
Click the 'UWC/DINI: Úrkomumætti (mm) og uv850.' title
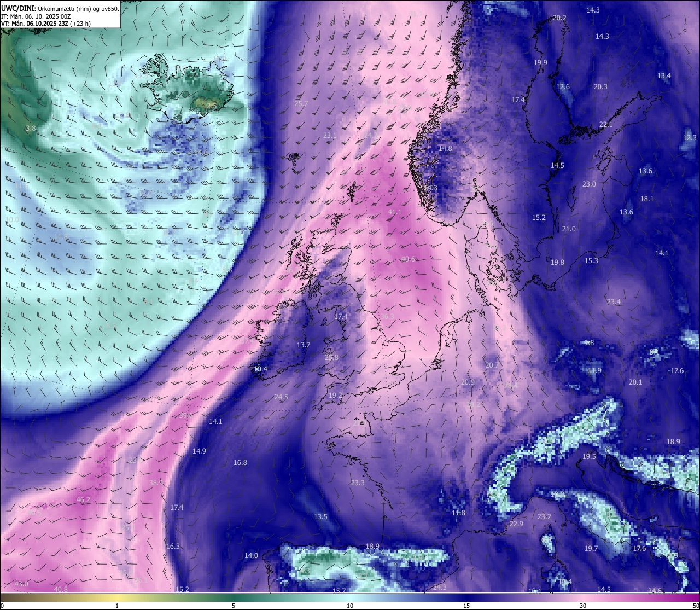coord(60,9)
